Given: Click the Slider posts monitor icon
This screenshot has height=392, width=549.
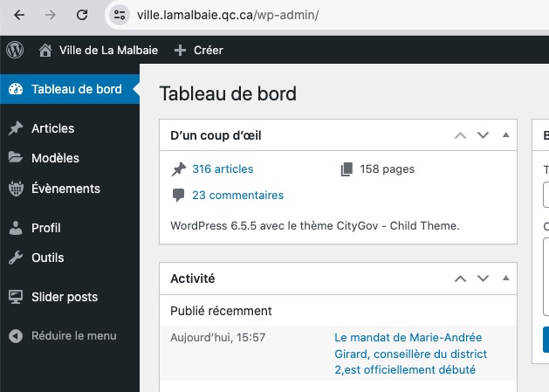Looking at the screenshot, I should point(16,297).
